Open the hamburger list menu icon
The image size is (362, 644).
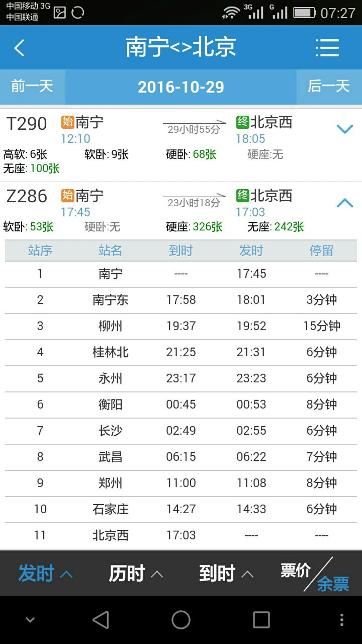pos(327,48)
